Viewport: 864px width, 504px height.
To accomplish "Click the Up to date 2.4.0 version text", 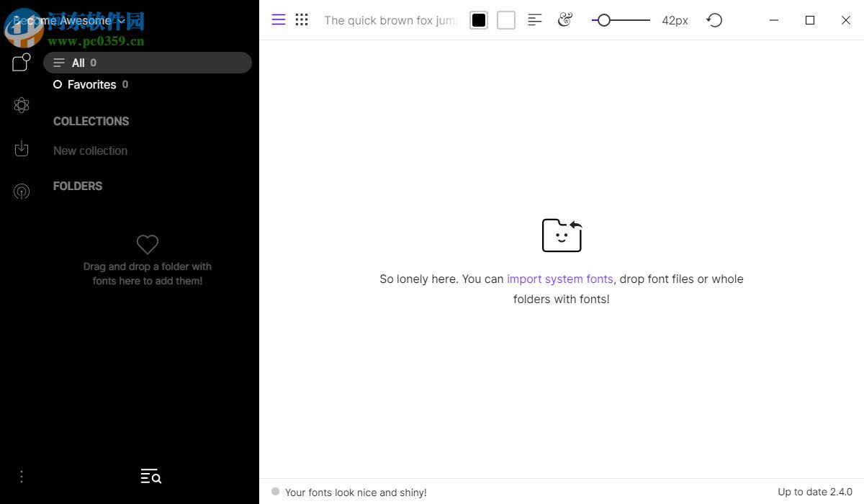I will coord(815,492).
